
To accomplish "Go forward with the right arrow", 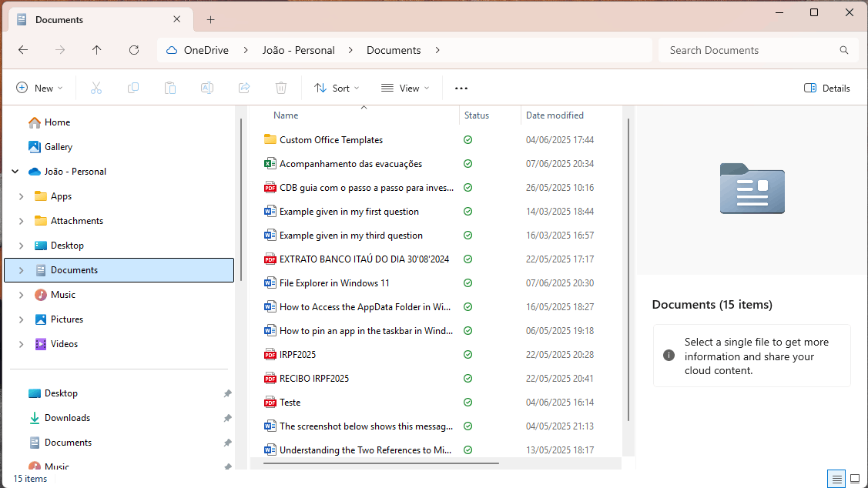I will pos(60,50).
